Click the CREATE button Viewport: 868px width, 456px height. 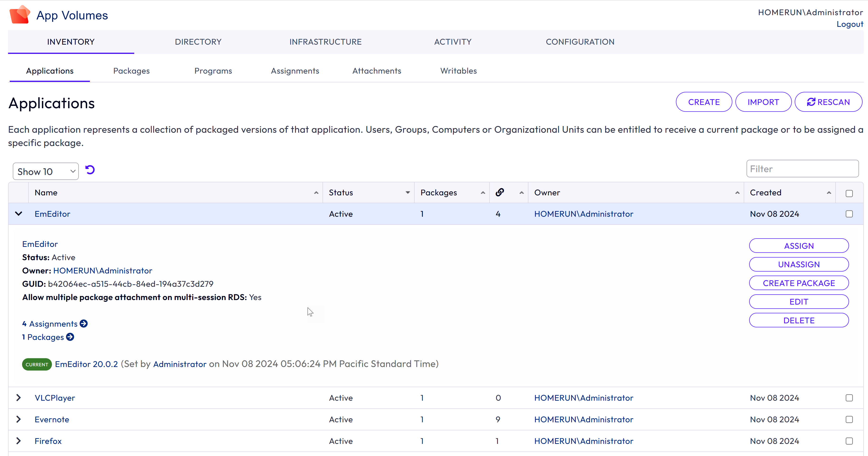tap(704, 102)
